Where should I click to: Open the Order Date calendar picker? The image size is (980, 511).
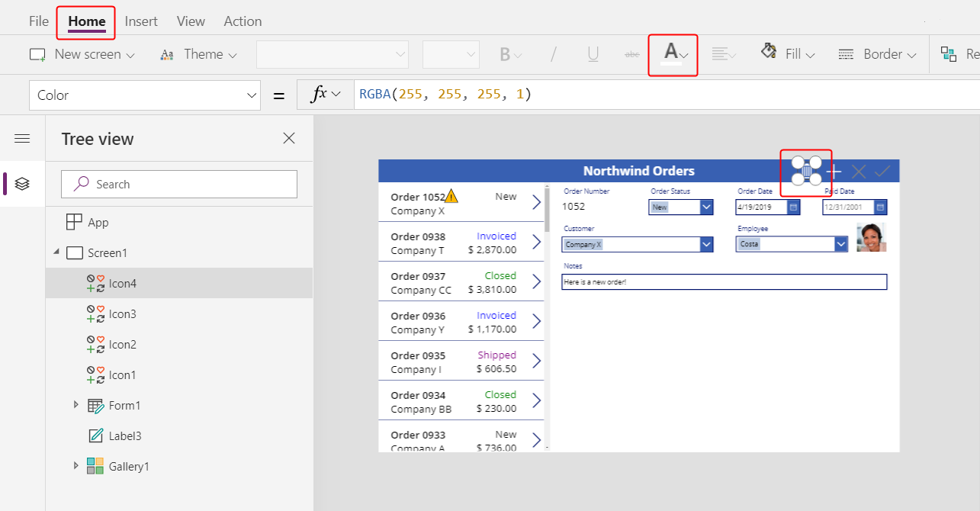793,207
